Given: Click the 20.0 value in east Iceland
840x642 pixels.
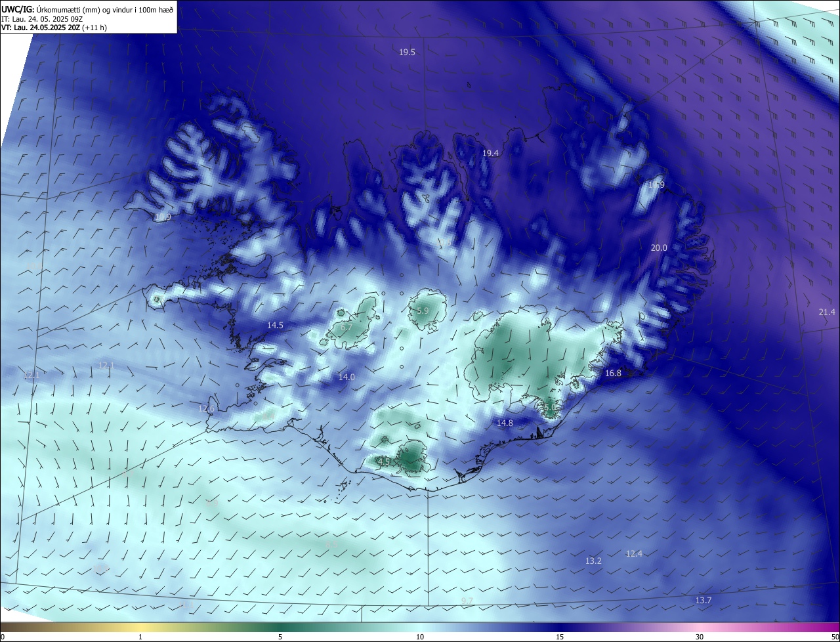Looking at the screenshot, I should tap(659, 247).
